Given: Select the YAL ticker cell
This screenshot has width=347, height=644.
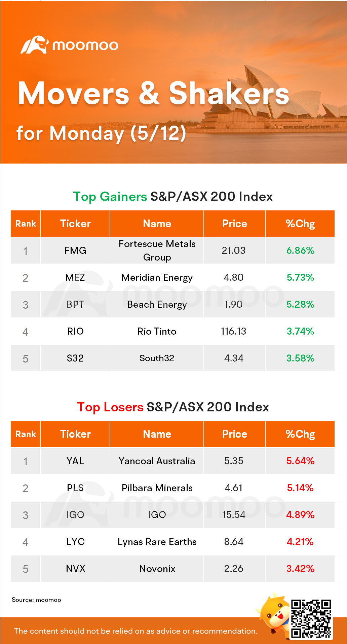Looking at the screenshot, I should (x=75, y=461).
